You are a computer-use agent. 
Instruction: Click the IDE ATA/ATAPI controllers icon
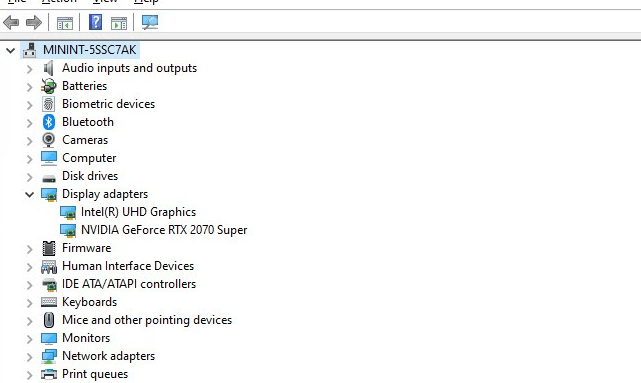pos(49,284)
